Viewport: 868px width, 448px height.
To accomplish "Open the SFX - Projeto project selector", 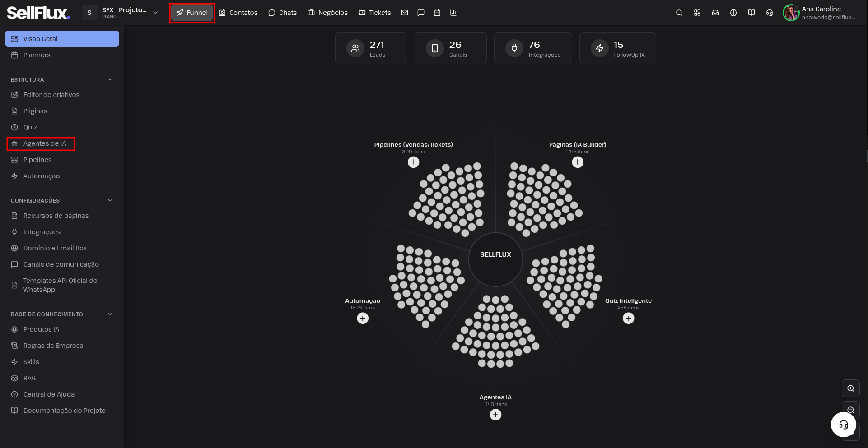I will pos(120,13).
